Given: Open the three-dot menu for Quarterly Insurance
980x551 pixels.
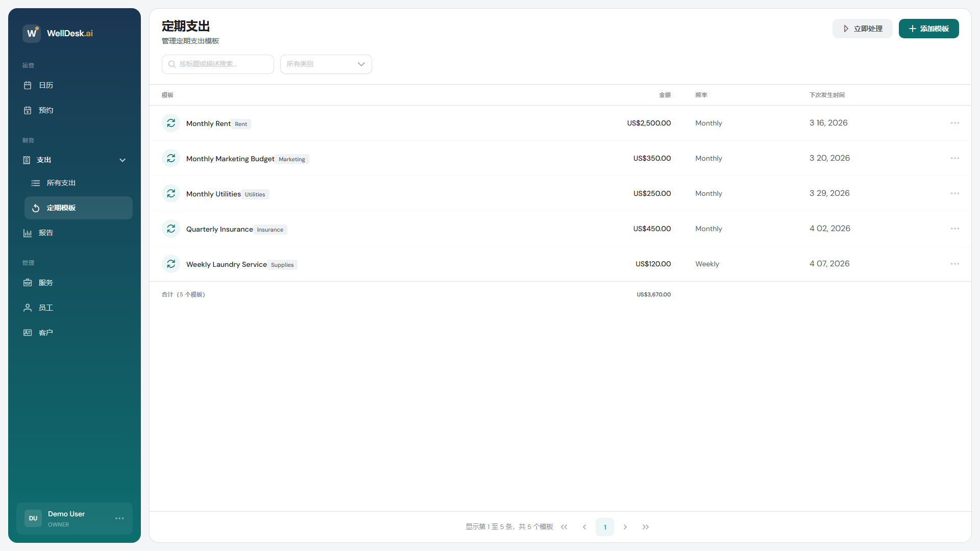Looking at the screenshot, I should click(954, 229).
